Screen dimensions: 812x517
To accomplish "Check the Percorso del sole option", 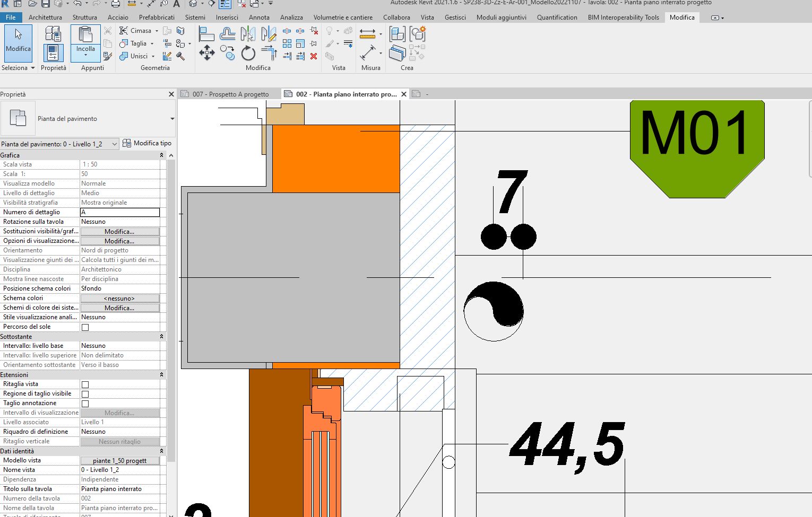I will pos(84,327).
